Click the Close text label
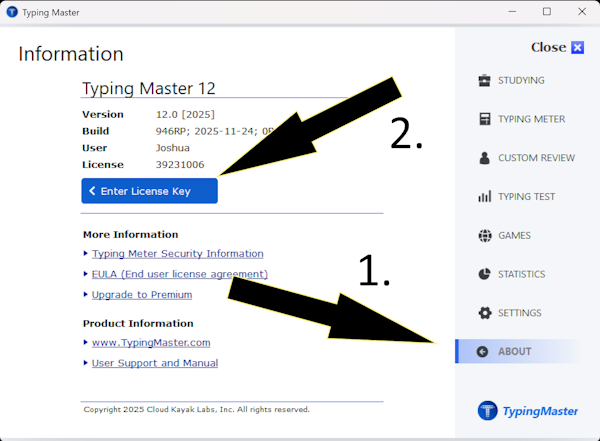The image size is (600, 441). coord(548,47)
